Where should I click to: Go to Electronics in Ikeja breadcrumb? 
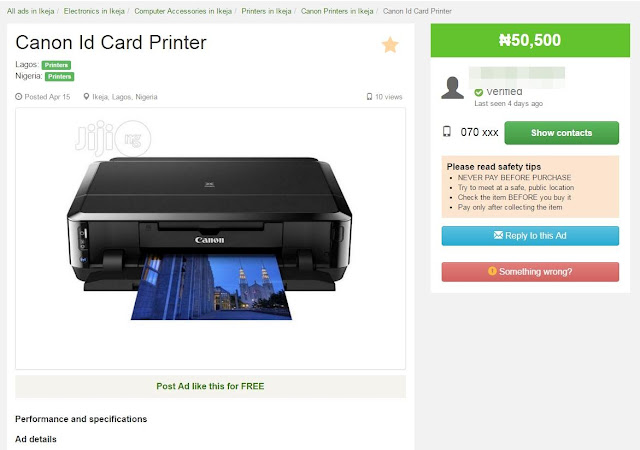[x=94, y=11]
